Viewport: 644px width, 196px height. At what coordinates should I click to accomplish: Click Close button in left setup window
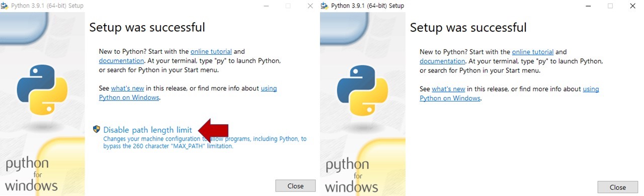coord(295,186)
